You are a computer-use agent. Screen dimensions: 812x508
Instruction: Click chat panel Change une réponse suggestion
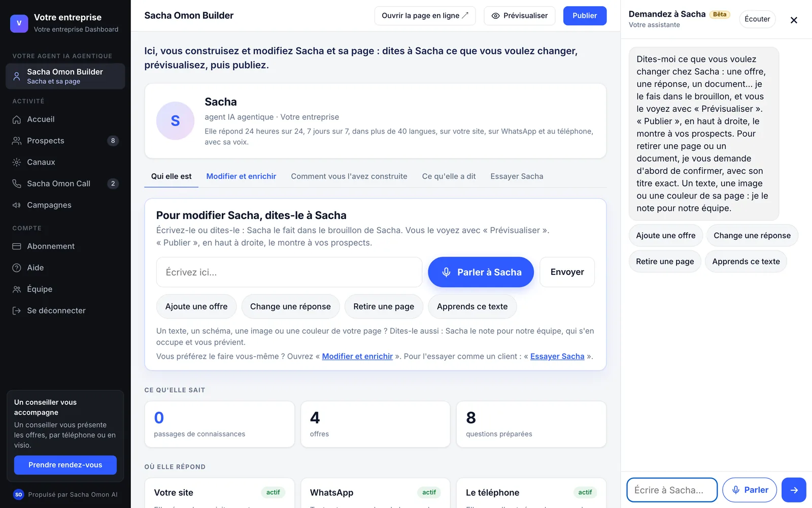tap(752, 236)
